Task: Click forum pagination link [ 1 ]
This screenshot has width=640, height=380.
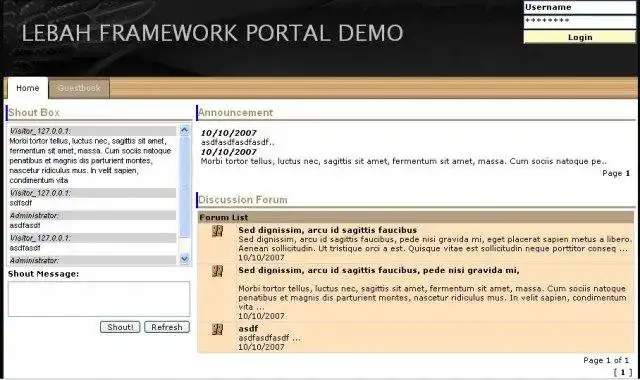Action: [x=623, y=372]
